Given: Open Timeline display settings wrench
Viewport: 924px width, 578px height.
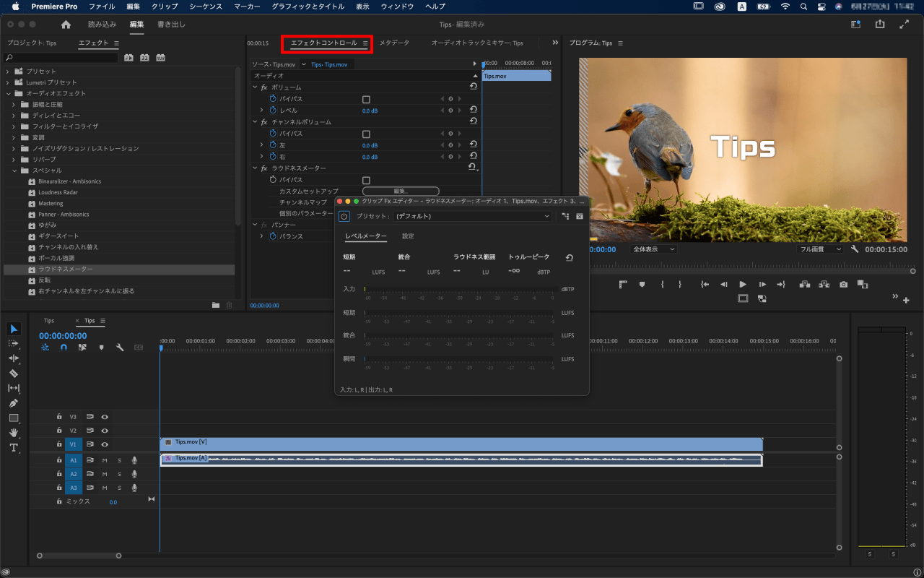Looking at the screenshot, I should [x=120, y=348].
